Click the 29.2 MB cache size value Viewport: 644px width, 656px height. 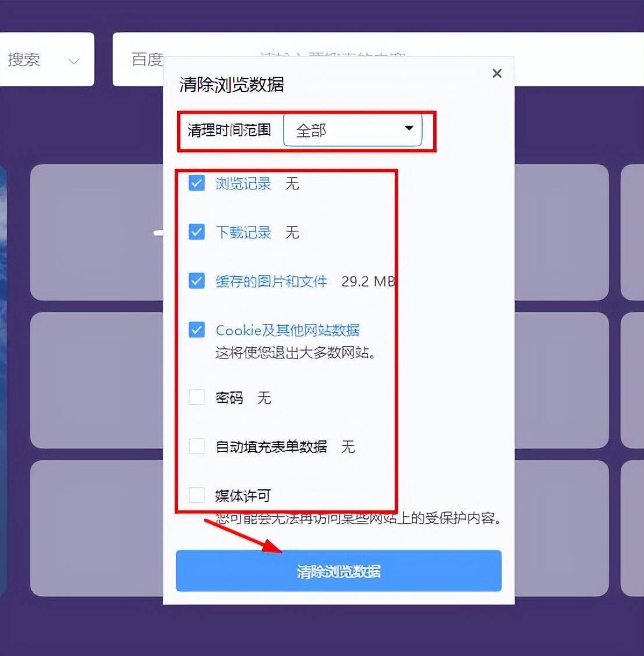click(368, 281)
